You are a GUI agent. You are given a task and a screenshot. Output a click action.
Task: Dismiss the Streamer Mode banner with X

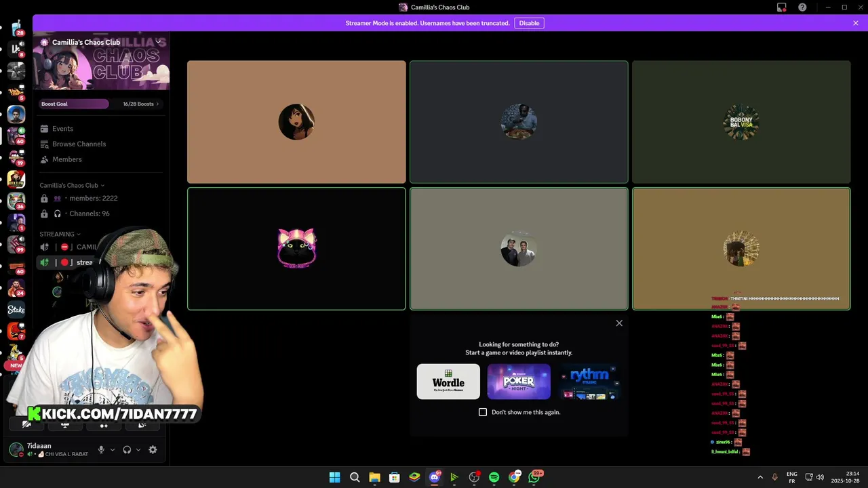pyautogui.click(x=856, y=23)
